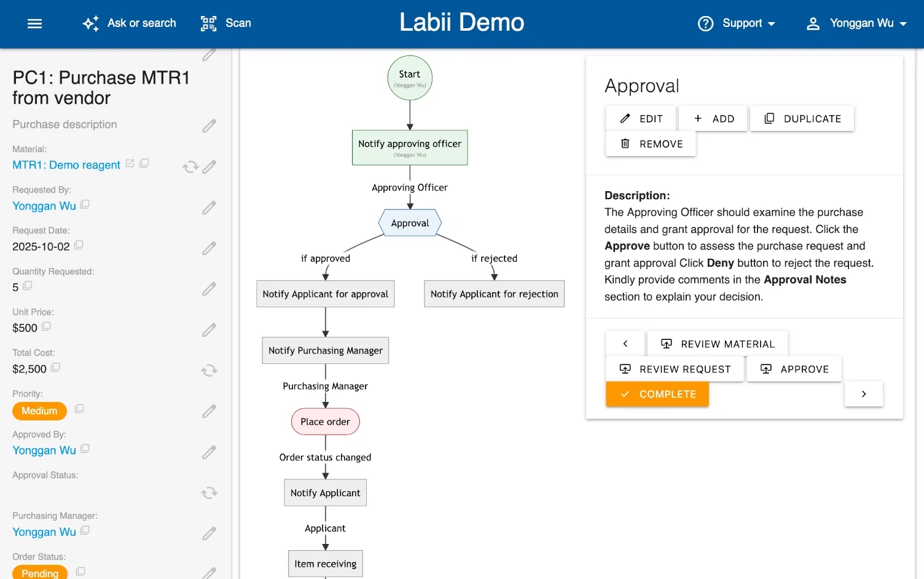Click the COMPLETE button
The height and width of the screenshot is (579, 924).
click(x=657, y=394)
